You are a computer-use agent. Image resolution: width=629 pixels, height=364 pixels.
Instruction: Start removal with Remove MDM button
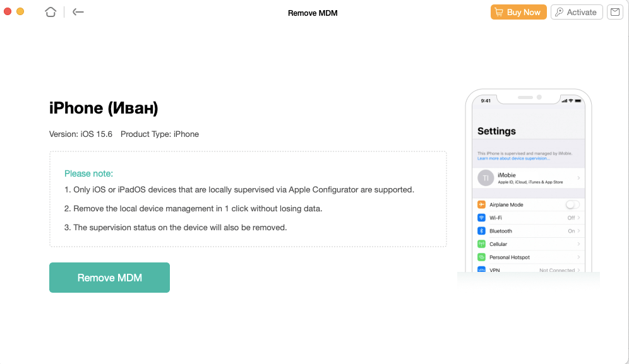pyautogui.click(x=109, y=278)
